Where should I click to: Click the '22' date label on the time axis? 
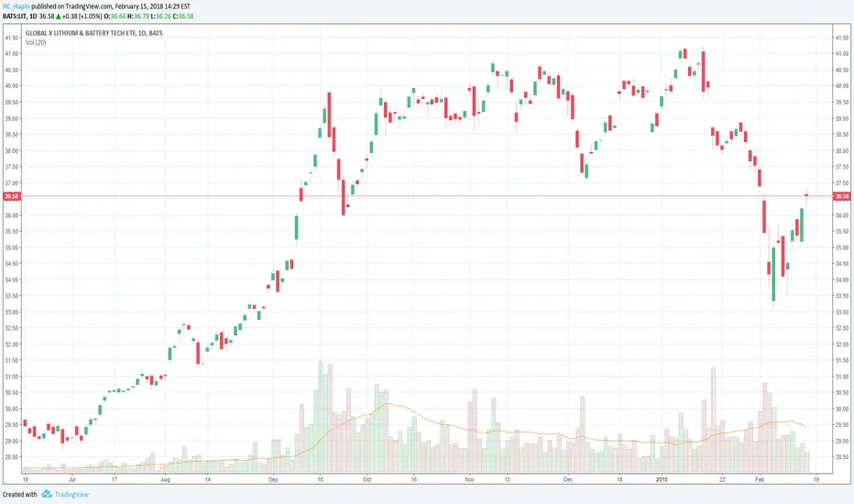pos(722,479)
